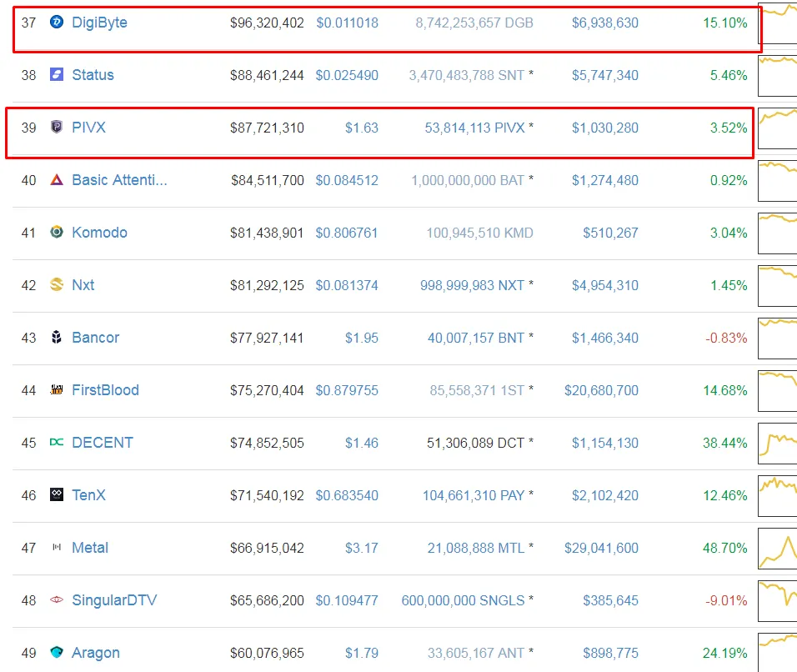Screen dimensions: 797x672
Task: Click the Aragon eagle logo icon
Action: 57,652
